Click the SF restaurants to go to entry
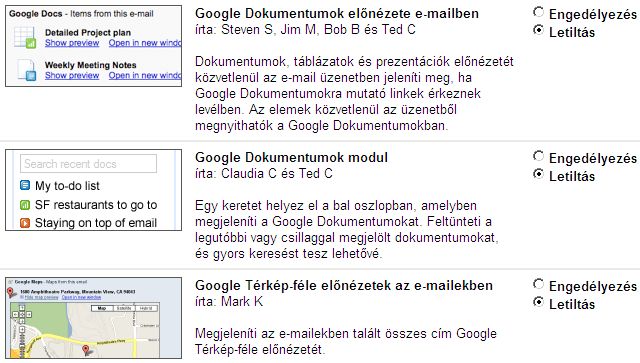The height and width of the screenshot is (363, 640). (96, 205)
